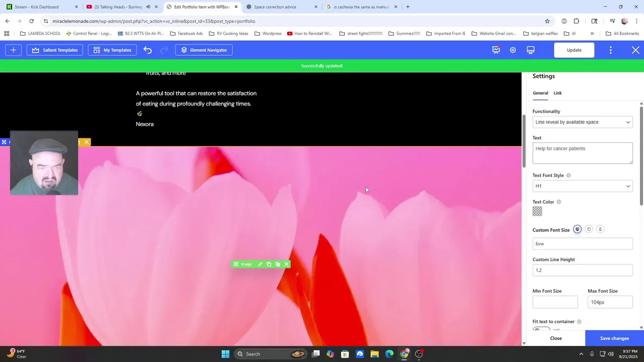Click the Fit text to container info icon

tap(579, 322)
